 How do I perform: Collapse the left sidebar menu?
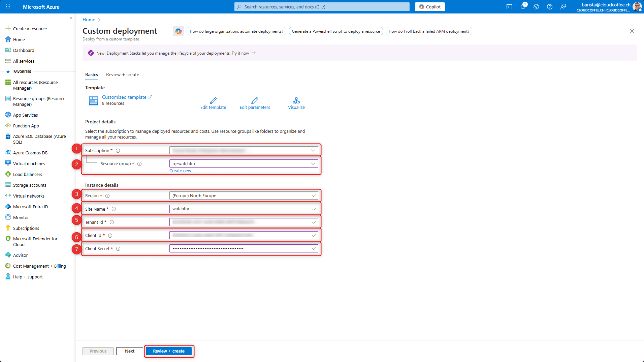pos(71,18)
